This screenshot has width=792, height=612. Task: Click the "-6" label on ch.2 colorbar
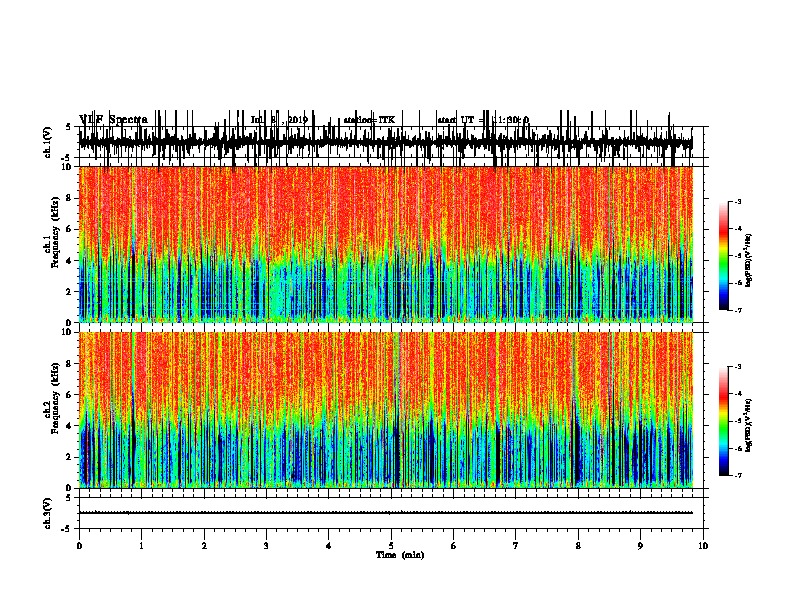click(x=737, y=448)
